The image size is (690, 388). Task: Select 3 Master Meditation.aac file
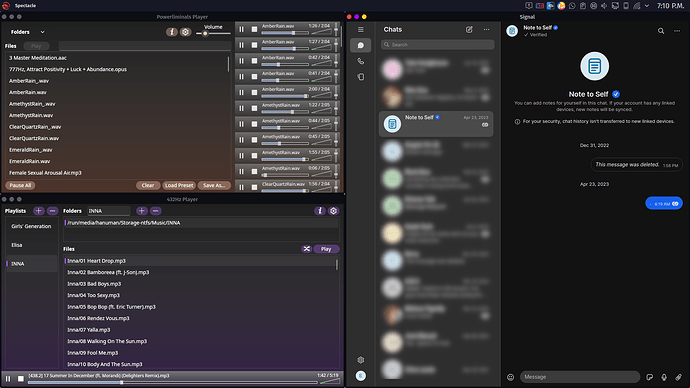(x=117, y=58)
